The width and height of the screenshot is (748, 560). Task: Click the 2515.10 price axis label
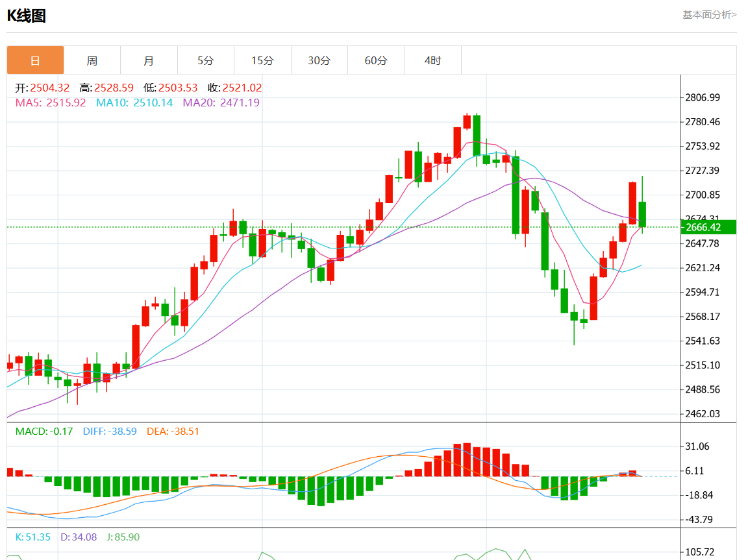pyautogui.click(x=703, y=365)
